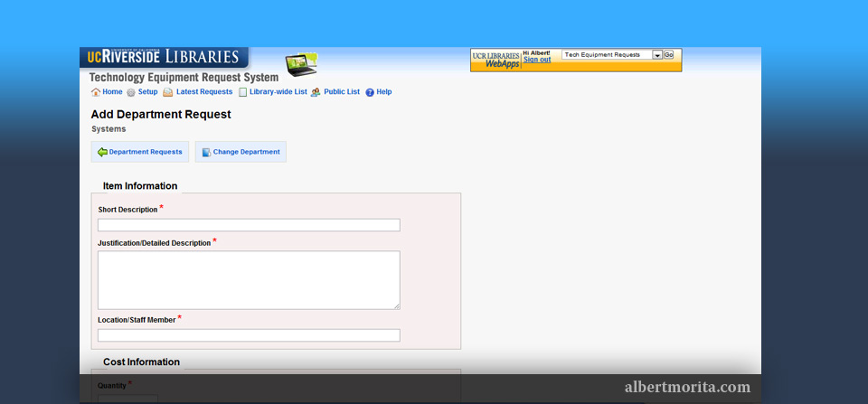Viewport: 868px width, 404px height.
Task: Open the Setup menu link
Action: coord(147,92)
